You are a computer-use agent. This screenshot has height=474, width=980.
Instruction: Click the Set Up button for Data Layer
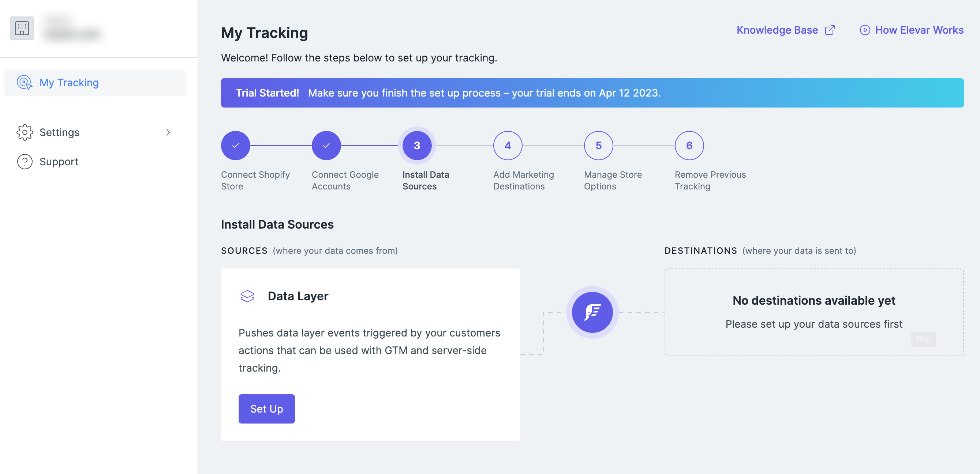tap(266, 408)
